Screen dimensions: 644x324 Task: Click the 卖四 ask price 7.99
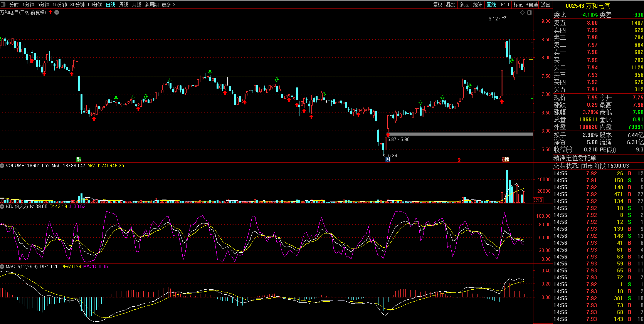(x=592, y=30)
